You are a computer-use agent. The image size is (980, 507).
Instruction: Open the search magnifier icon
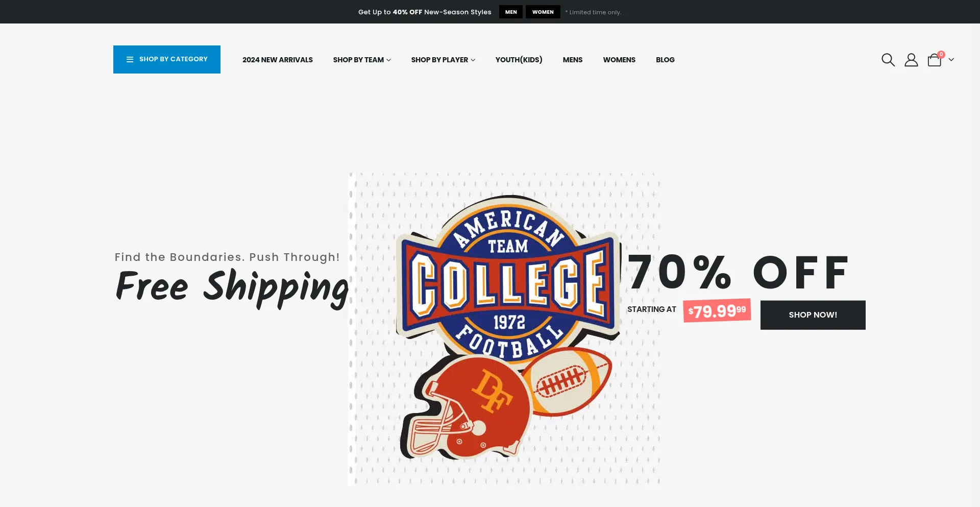888,60
